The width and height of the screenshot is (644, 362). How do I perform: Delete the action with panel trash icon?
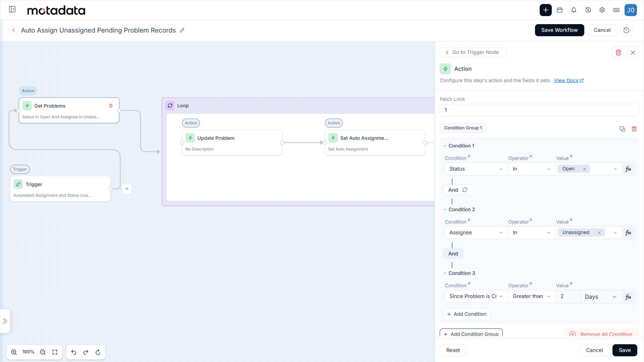click(x=618, y=52)
